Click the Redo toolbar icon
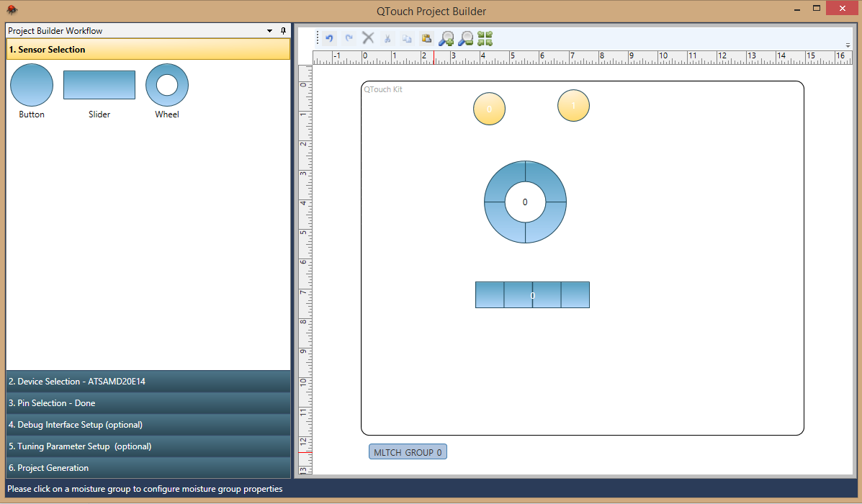Image resolution: width=862 pixels, height=504 pixels. point(349,38)
